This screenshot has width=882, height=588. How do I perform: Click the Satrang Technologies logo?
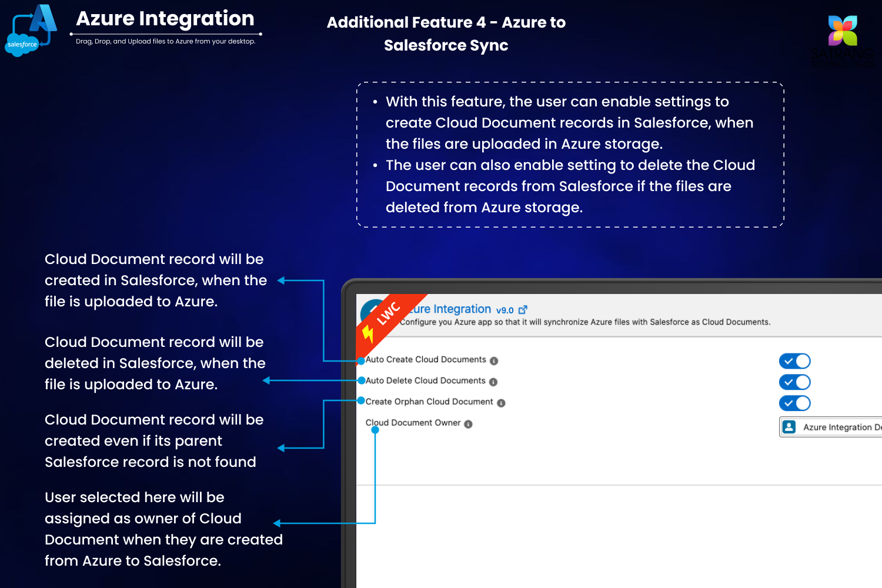(843, 41)
